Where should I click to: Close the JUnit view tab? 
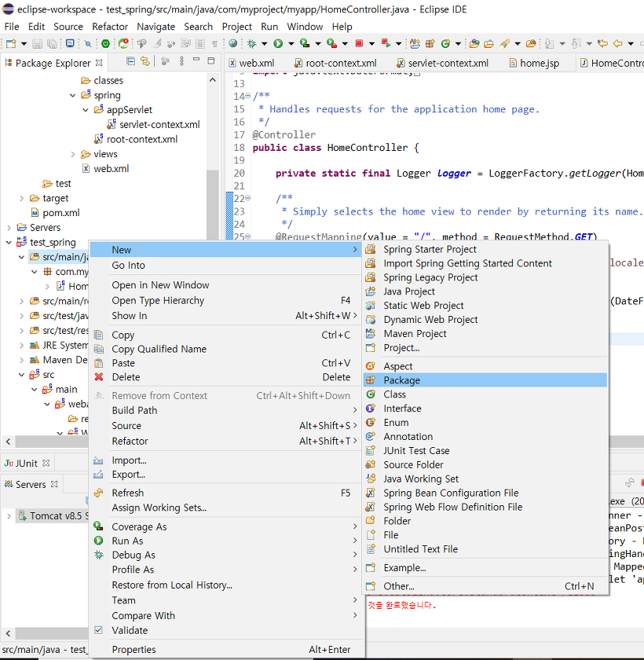46,463
